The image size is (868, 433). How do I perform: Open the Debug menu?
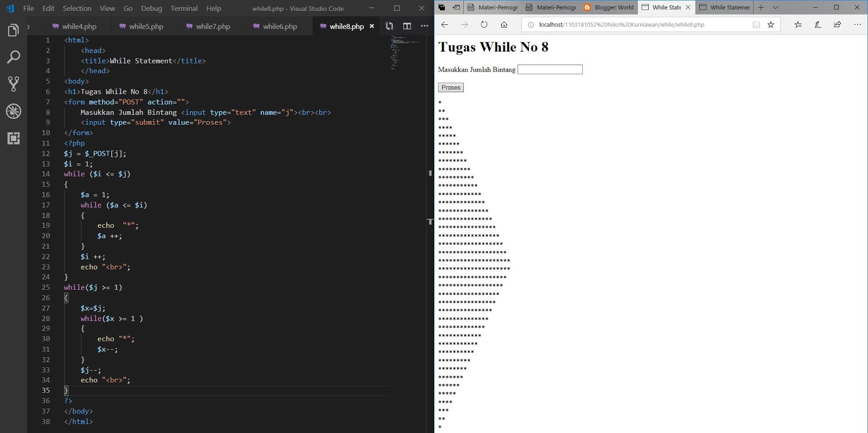151,8
